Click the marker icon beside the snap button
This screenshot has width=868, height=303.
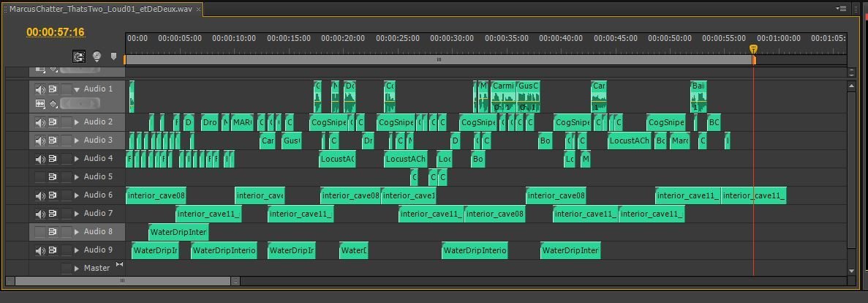pyautogui.click(x=113, y=56)
